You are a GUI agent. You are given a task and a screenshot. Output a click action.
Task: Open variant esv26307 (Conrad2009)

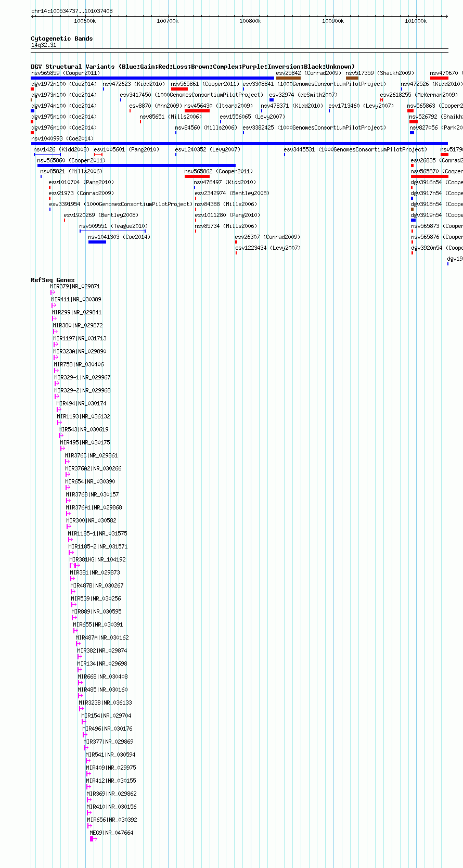click(267, 237)
